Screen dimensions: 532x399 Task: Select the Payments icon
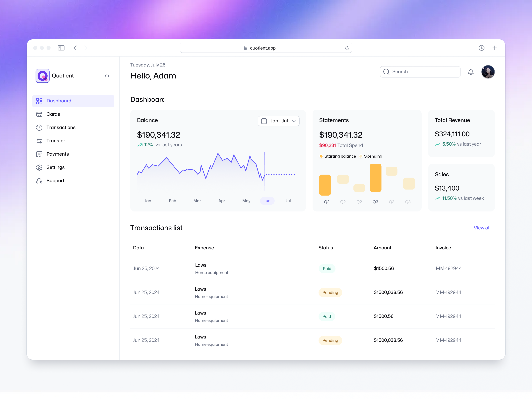coord(39,154)
